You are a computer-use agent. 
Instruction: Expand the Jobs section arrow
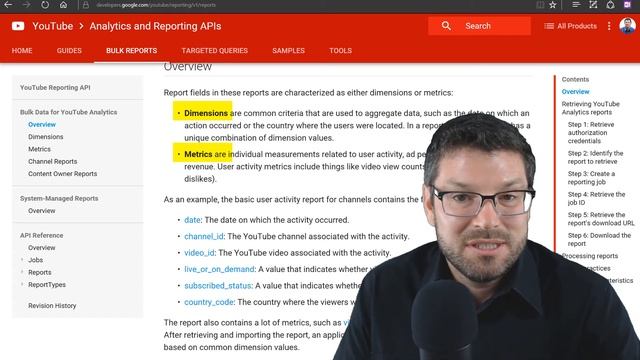[22, 260]
